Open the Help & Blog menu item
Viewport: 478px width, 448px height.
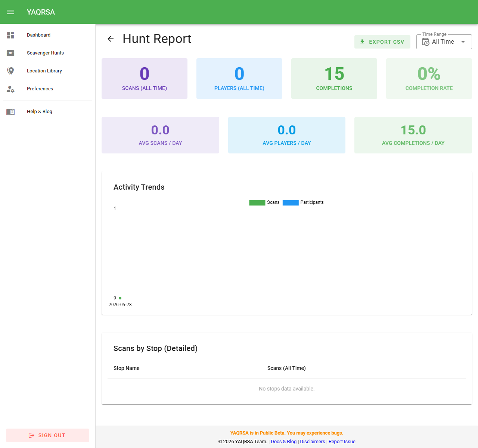click(x=47, y=111)
